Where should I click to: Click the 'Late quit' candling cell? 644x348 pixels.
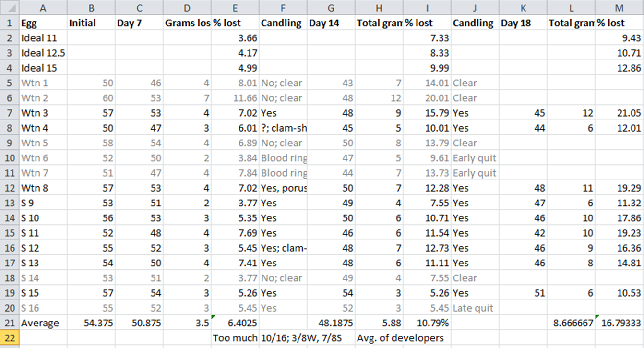point(475,308)
